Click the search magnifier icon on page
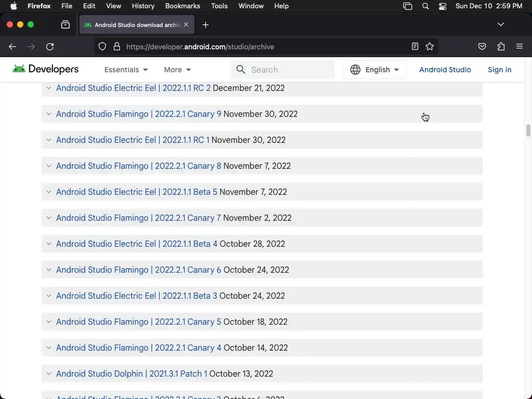 pyautogui.click(x=241, y=70)
